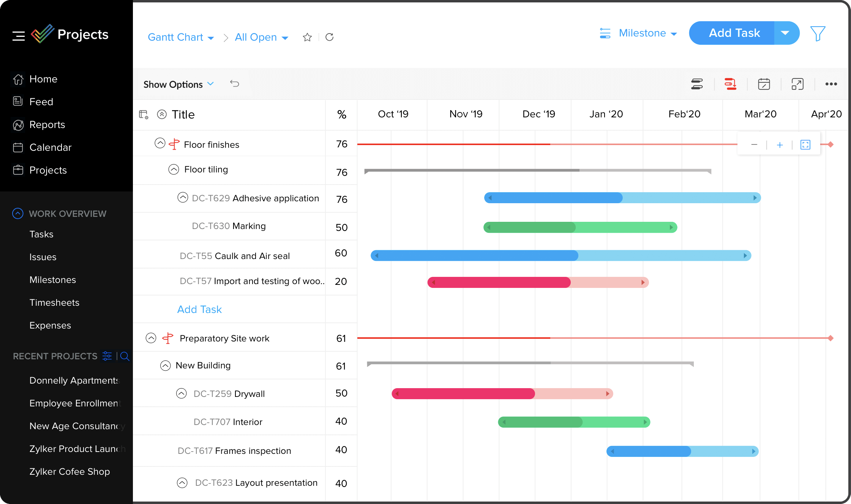Click Add Task link under Floor tiling

click(x=199, y=310)
